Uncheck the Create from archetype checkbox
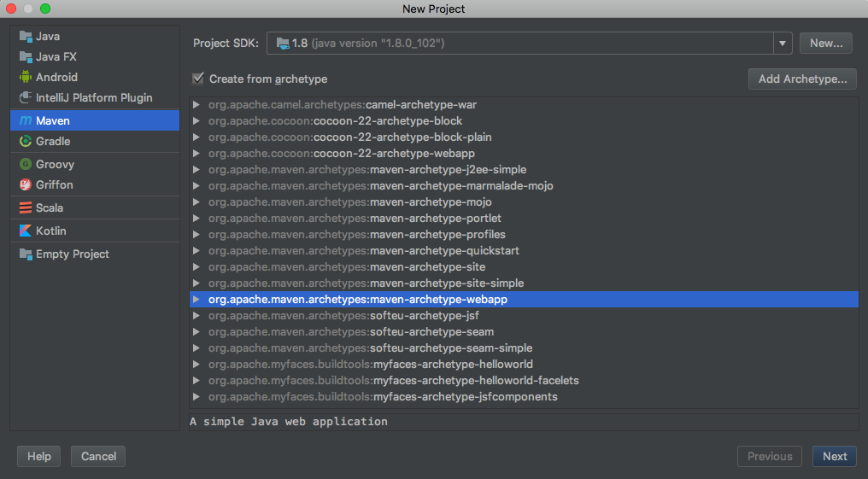Viewport: 868px width, 479px height. point(198,79)
